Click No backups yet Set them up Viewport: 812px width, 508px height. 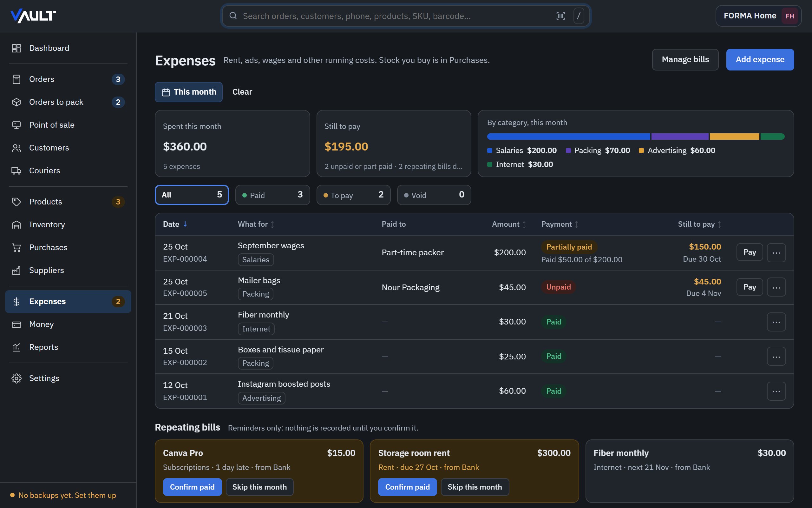pyautogui.click(x=67, y=495)
